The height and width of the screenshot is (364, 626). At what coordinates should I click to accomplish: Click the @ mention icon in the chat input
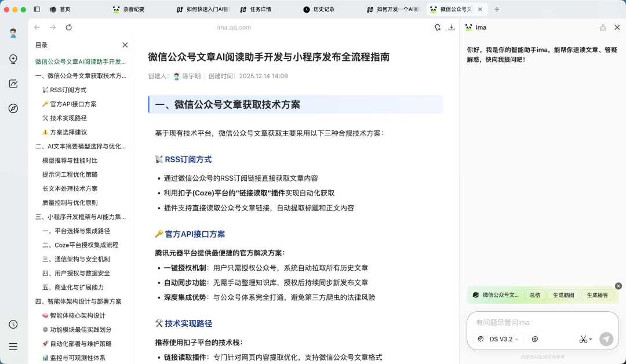pos(534,339)
